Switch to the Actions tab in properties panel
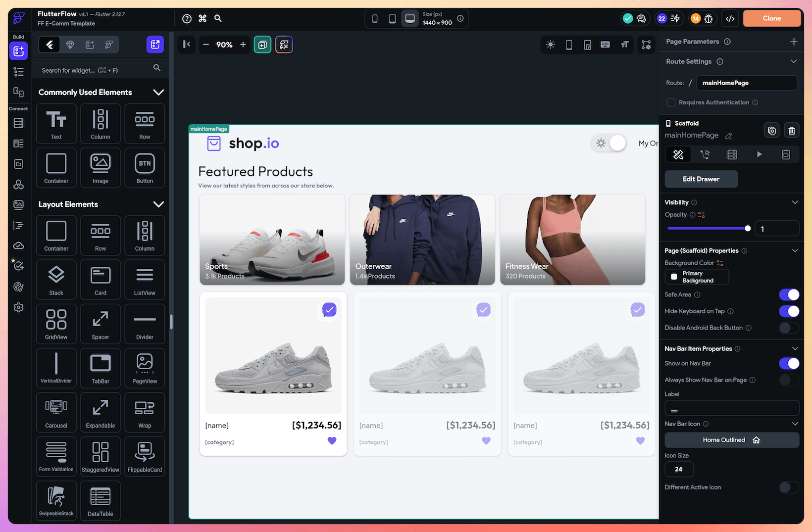Image resolution: width=812 pixels, height=532 pixels. 705,155
